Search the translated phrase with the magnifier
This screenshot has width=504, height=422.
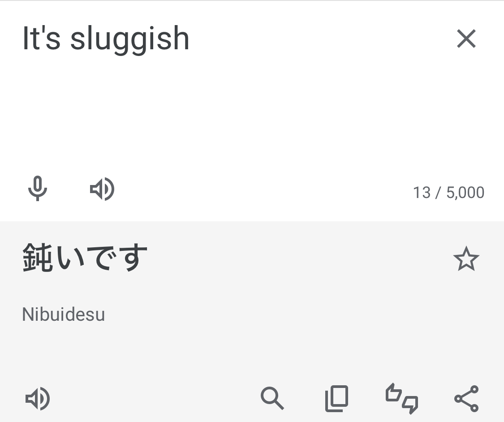[272, 398]
